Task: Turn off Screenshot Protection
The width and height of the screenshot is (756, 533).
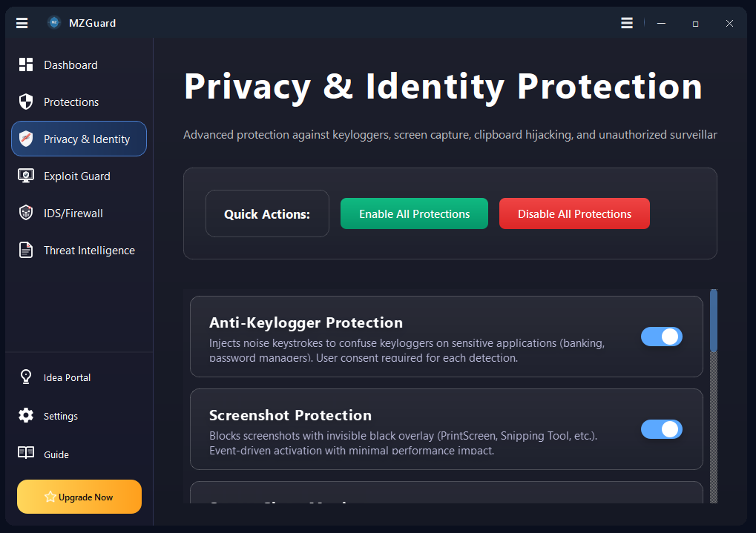Action: point(661,429)
